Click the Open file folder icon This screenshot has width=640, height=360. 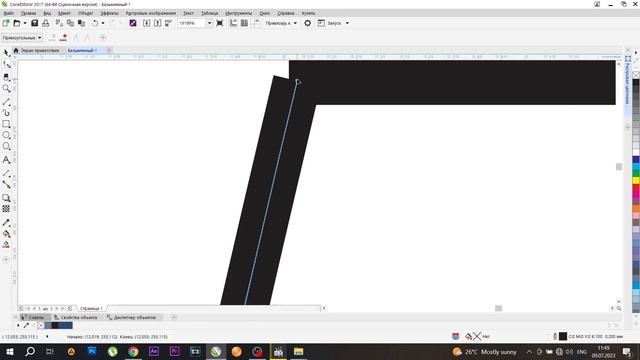tap(17, 23)
